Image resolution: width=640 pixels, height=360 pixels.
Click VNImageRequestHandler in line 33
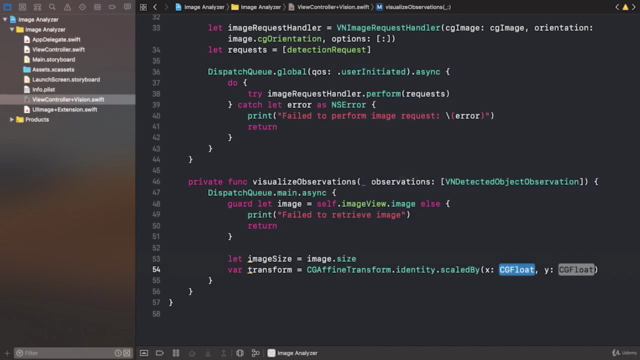(x=388, y=28)
